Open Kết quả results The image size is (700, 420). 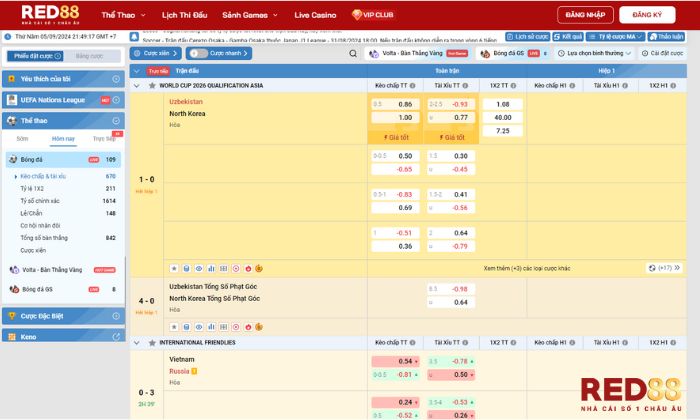(567, 37)
